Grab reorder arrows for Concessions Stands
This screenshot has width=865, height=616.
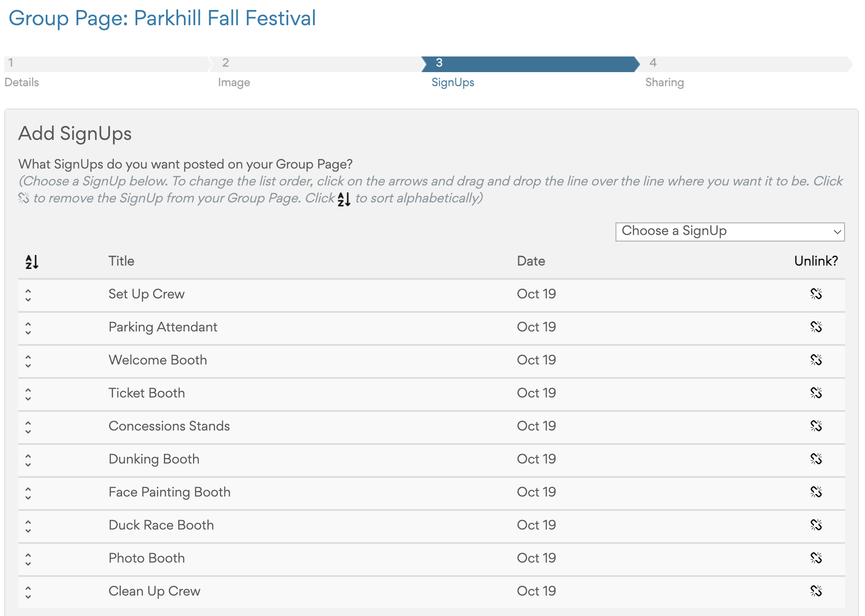pos(28,427)
